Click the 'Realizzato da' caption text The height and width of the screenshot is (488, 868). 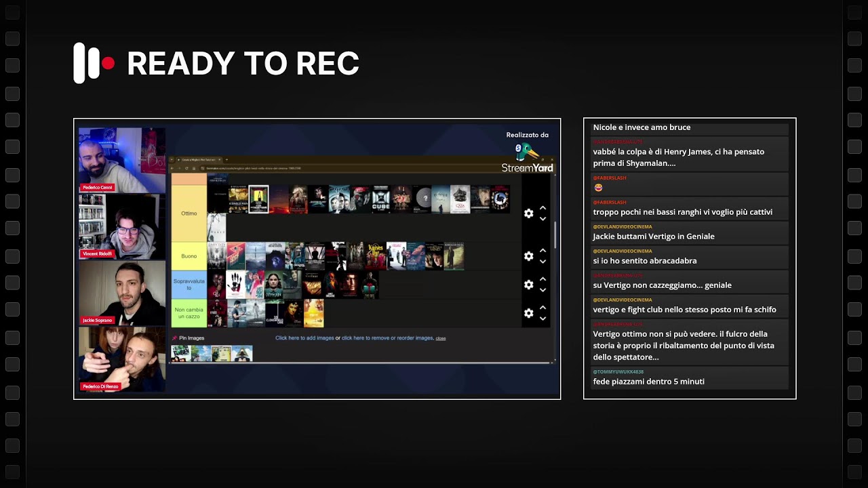pyautogui.click(x=527, y=135)
